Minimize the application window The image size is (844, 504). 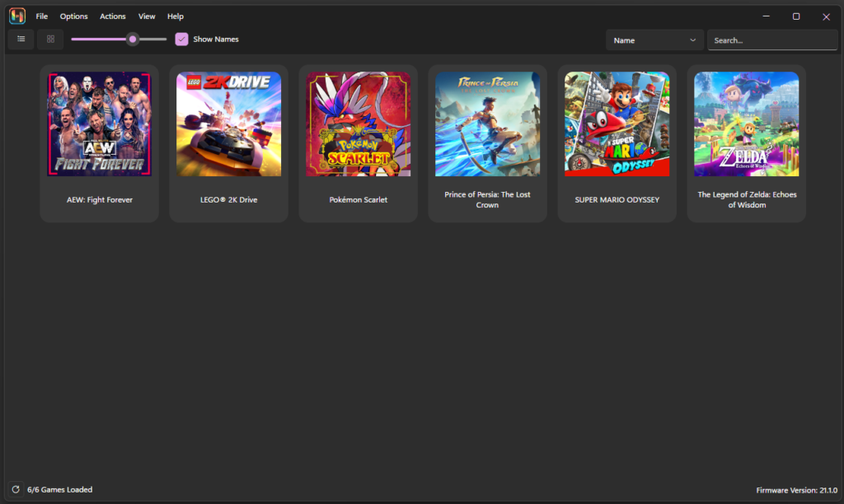click(x=766, y=16)
